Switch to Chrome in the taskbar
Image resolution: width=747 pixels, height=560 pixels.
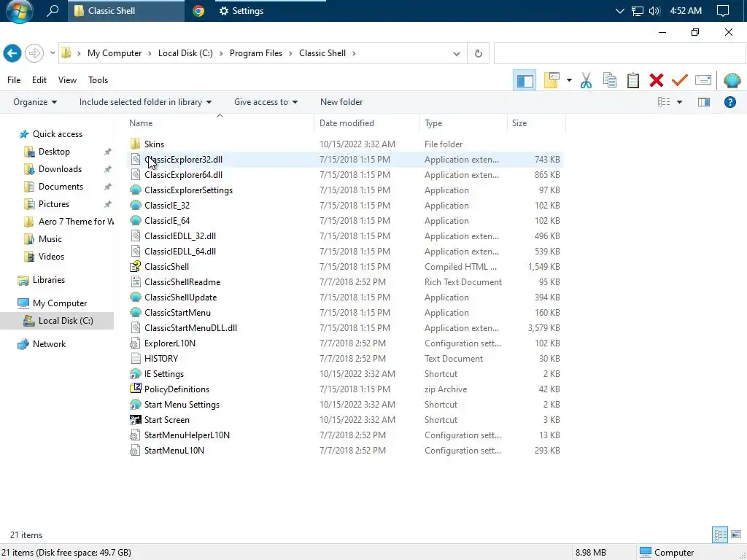coord(198,10)
